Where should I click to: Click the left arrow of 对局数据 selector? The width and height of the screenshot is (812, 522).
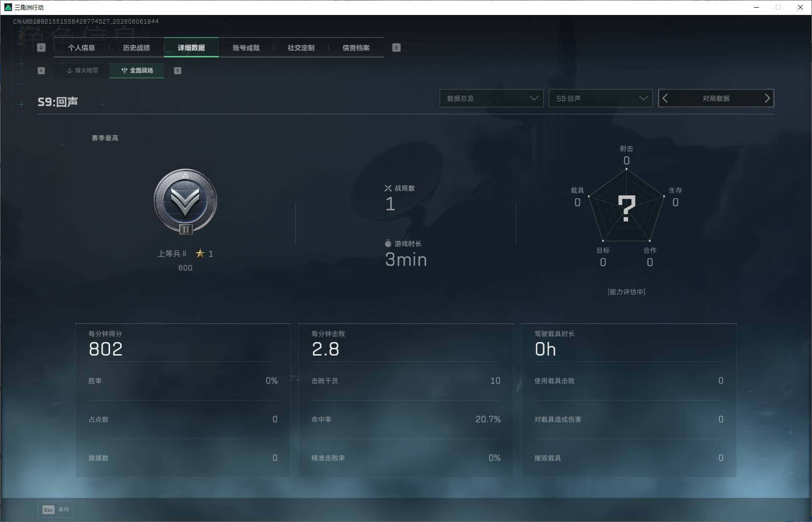click(x=665, y=98)
